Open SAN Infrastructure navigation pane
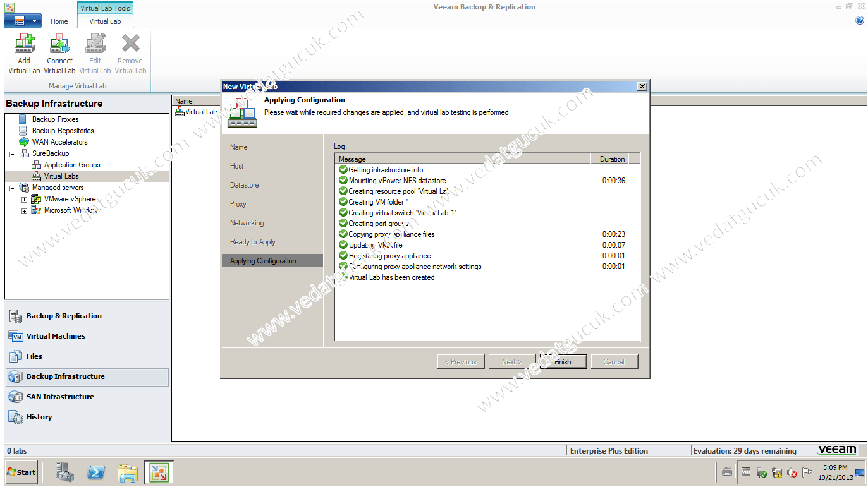This screenshot has height=487, width=868. [87, 397]
